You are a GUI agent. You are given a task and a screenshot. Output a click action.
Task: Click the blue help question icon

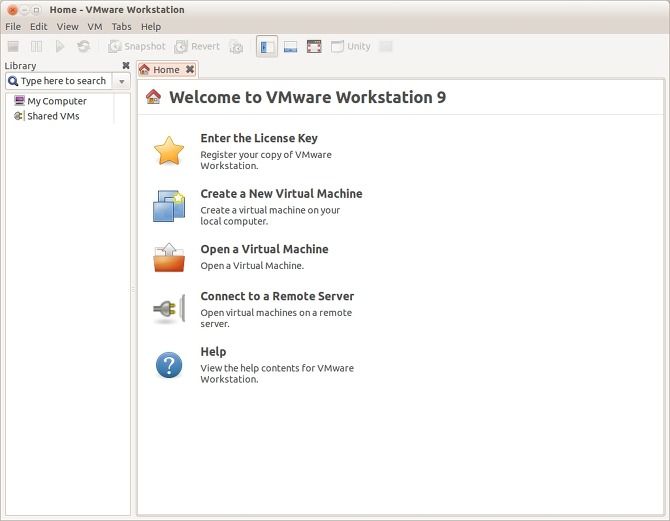pos(169,365)
